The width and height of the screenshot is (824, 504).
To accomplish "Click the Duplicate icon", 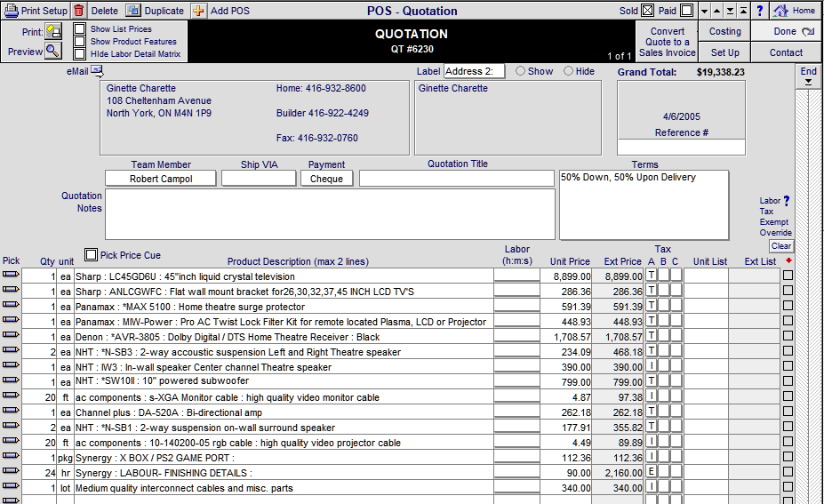I will 133,11.
